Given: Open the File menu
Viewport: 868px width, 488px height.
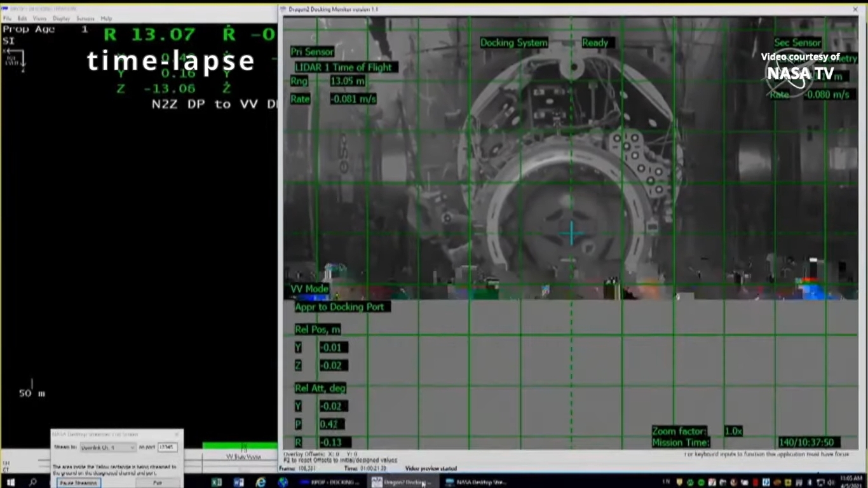Looking at the screenshot, I should (x=7, y=18).
